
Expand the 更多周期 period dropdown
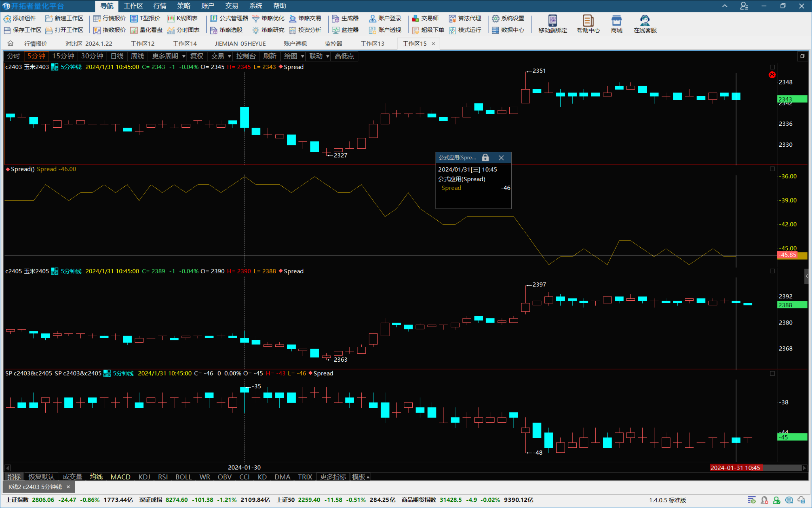point(184,57)
